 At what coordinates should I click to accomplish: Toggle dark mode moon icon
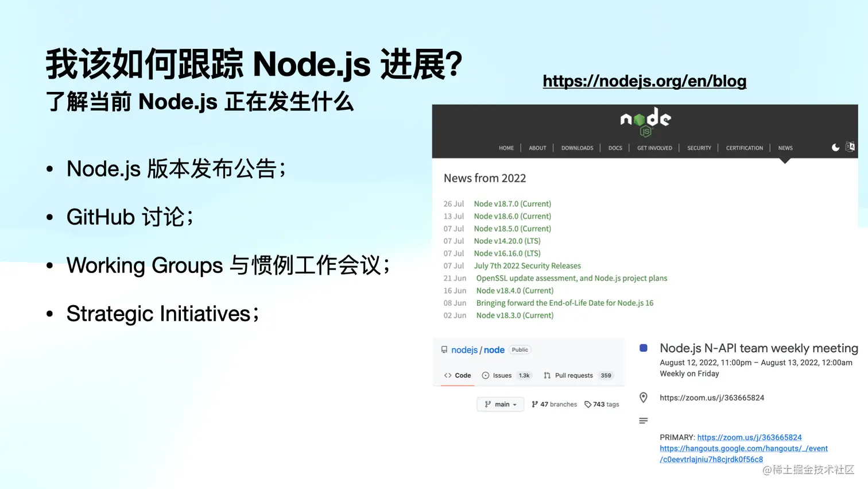click(x=835, y=148)
